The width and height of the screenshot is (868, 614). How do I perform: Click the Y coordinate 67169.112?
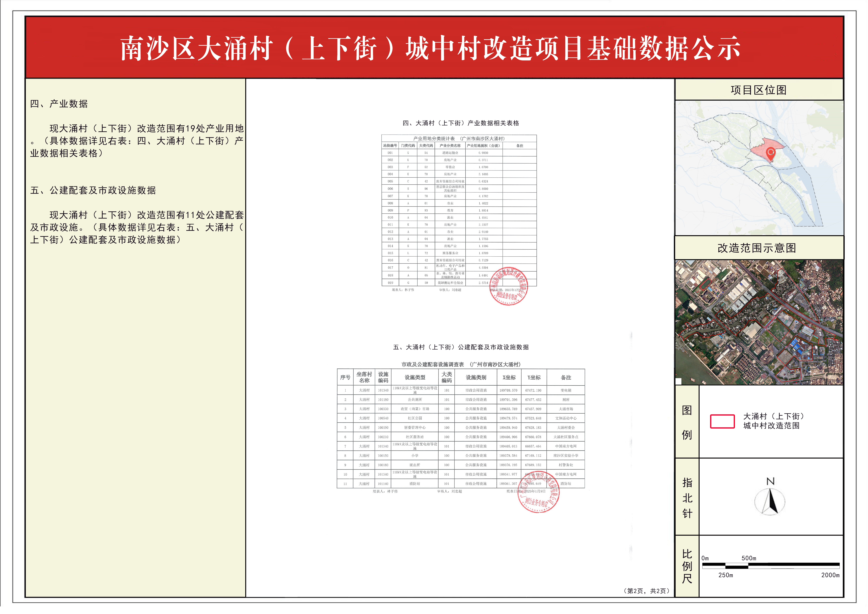533,456
